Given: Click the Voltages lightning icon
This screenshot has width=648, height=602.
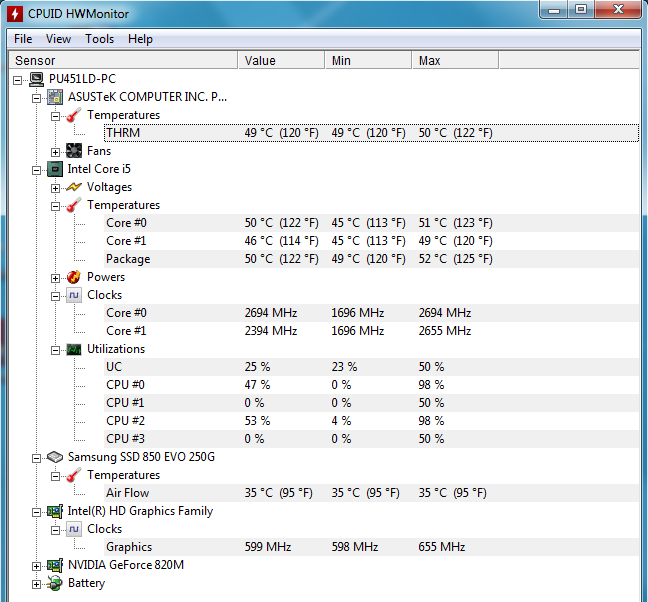Looking at the screenshot, I should pos(74,187).
